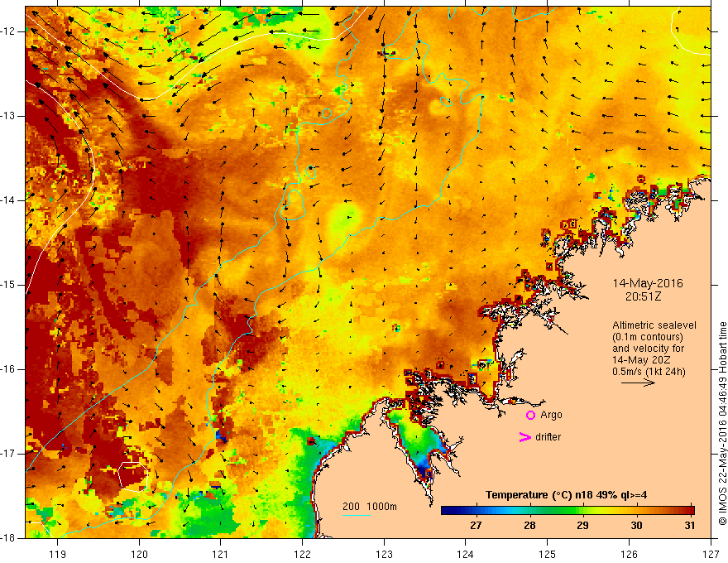Click the cyan 200 1000m contour line sample
Screen dimensions: 728x563
(356, 515)
